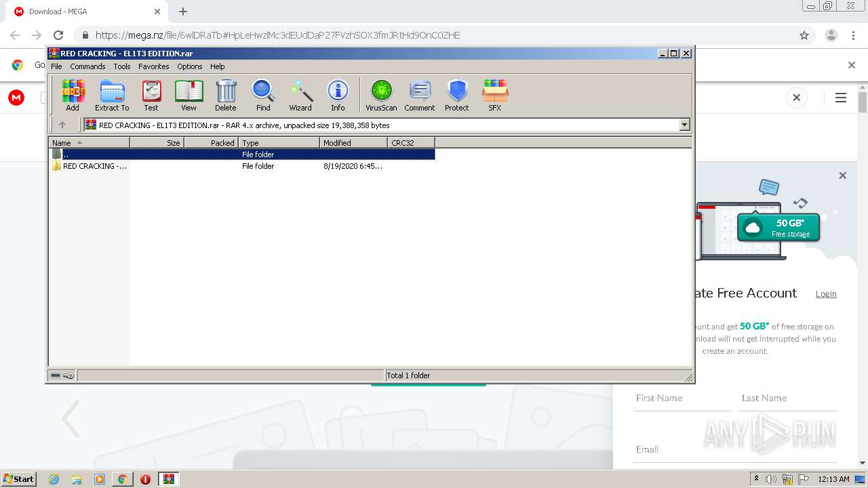Run VirusScan on the archive

pos(381,96)
